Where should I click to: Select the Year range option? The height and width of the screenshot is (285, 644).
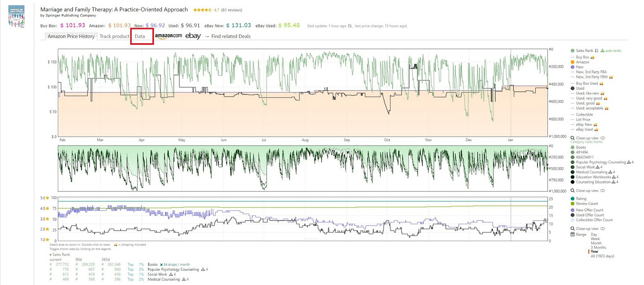click(595, 252)
